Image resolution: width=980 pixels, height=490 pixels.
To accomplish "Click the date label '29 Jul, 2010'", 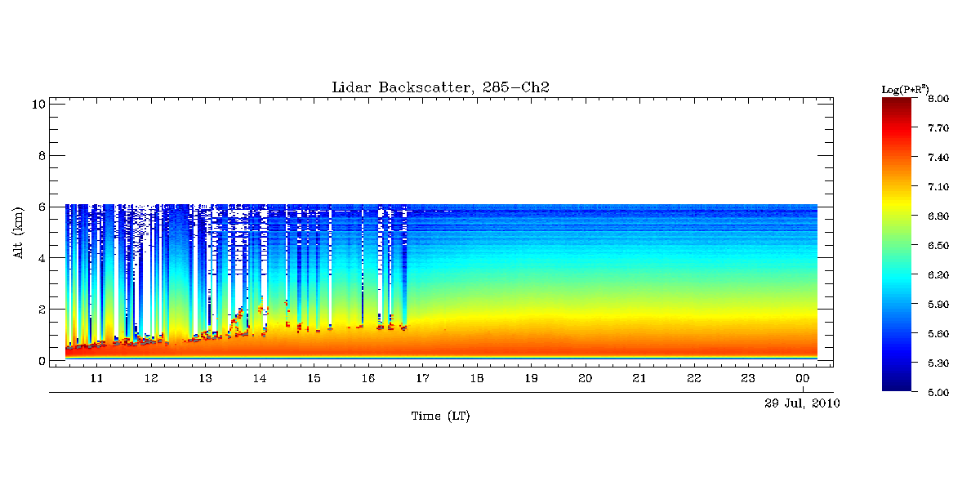I will (x=802, y=403).
